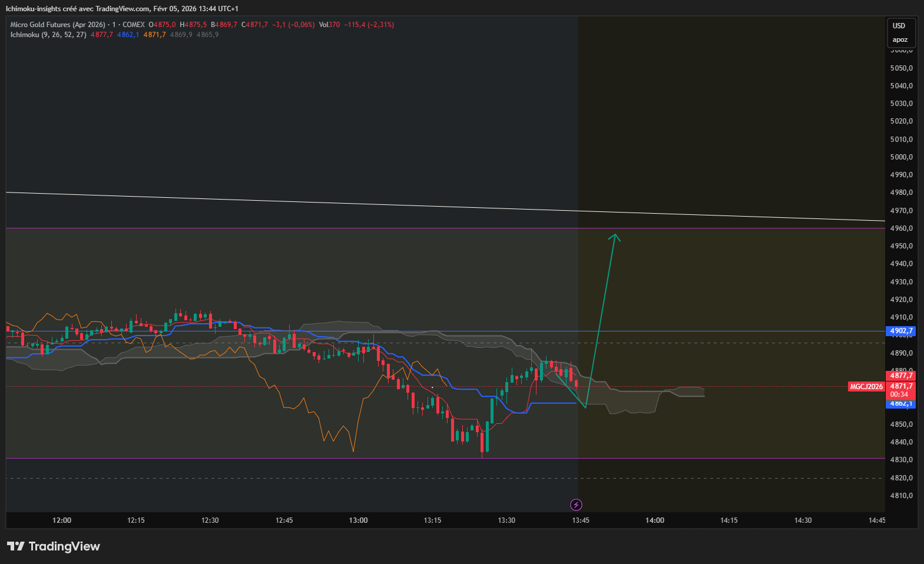Click the 4960,0 price scale label
This screenshot has height=564, width=924.
[902, 228]
